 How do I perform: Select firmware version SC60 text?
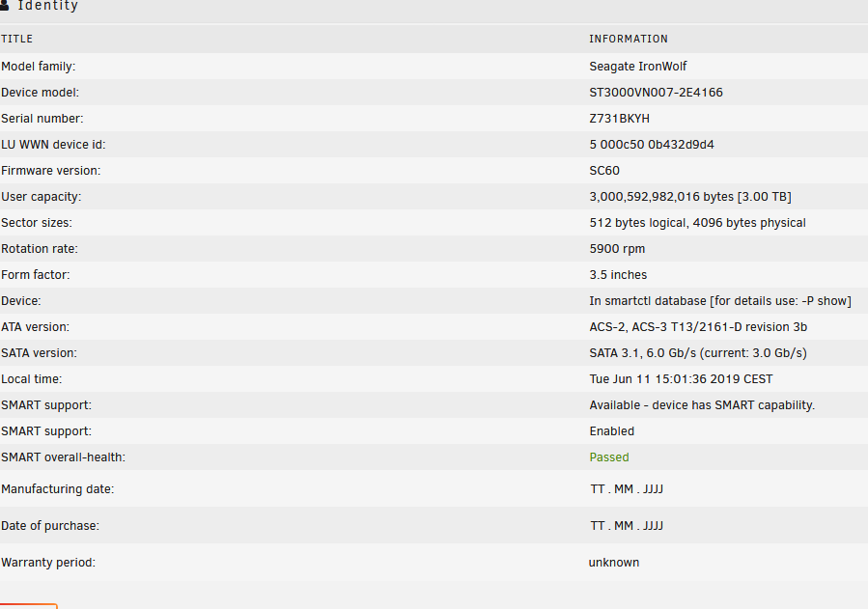click(x=604, y=171)
